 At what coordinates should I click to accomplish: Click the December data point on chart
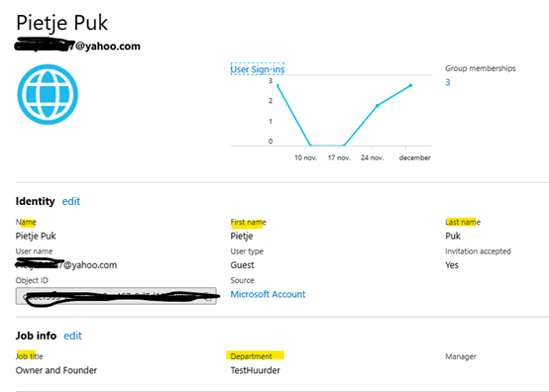pos(410,85)
